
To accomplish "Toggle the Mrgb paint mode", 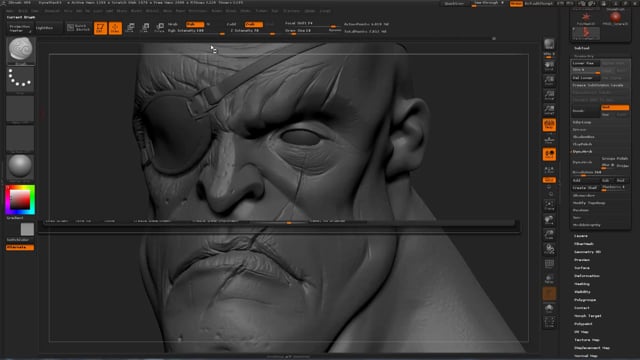I will point(173,24).
